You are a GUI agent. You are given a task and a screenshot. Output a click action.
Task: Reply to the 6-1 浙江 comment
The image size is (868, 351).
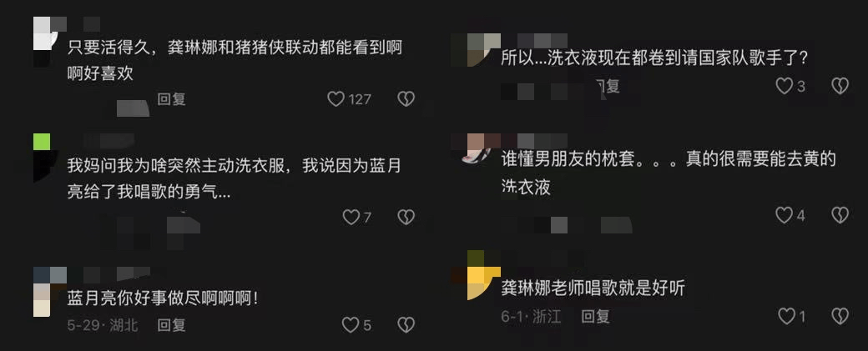point(596,316)
